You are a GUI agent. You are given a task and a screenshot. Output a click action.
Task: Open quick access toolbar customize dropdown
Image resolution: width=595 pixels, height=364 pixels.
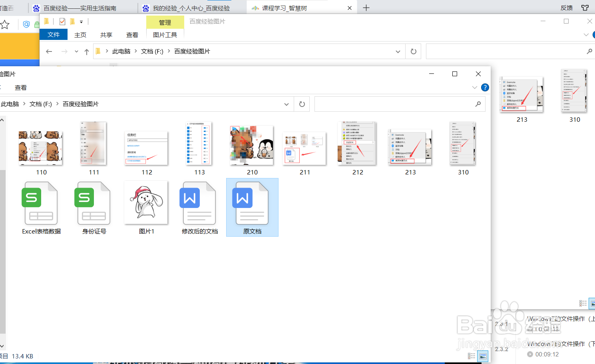pyautogui.click(x=81, y=22)
